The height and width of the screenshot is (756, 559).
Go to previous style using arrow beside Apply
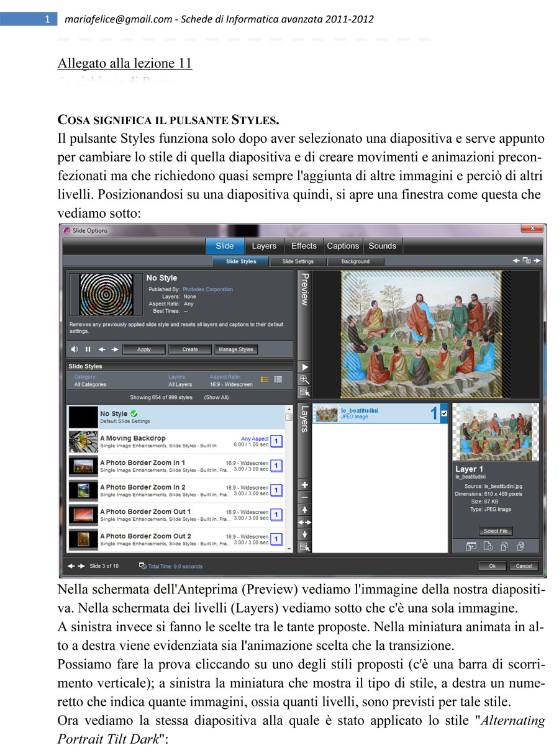pos(102,349)
